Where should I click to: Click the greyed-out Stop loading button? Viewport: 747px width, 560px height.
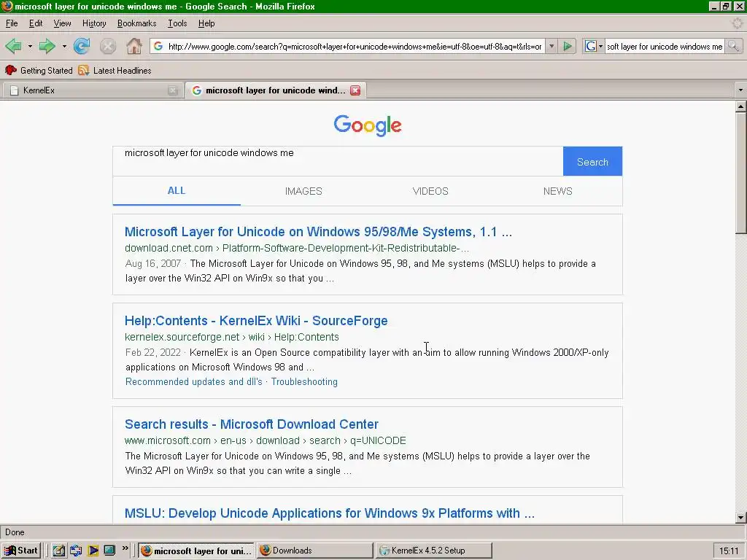pos(108,46)
